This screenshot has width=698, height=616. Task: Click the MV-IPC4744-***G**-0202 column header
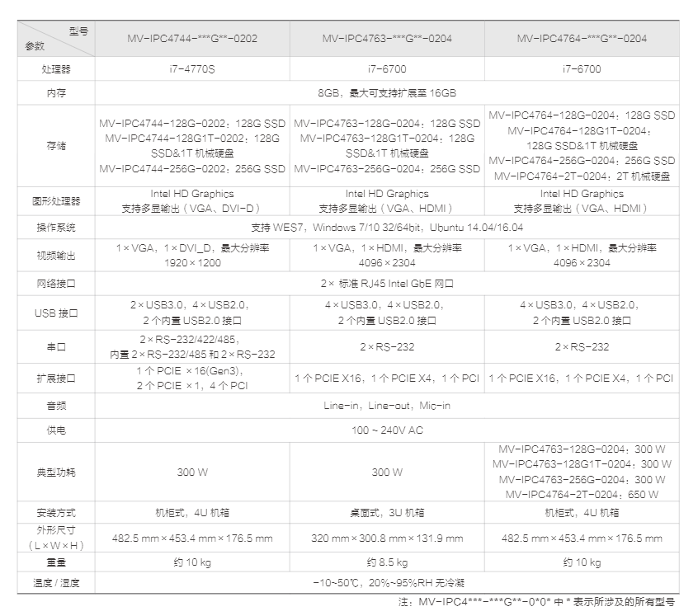click(192, 39)
